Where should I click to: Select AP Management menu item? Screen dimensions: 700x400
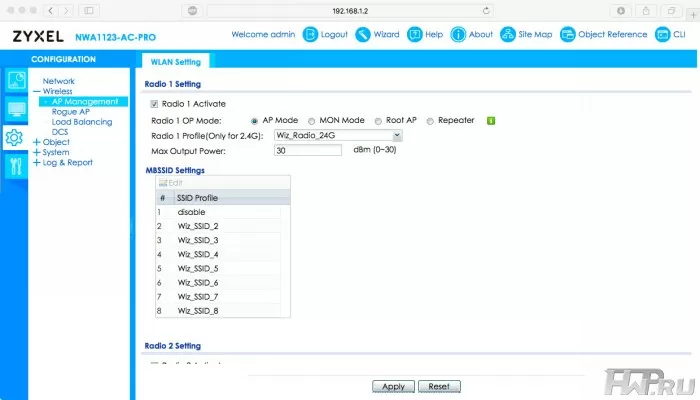point(83,102)
